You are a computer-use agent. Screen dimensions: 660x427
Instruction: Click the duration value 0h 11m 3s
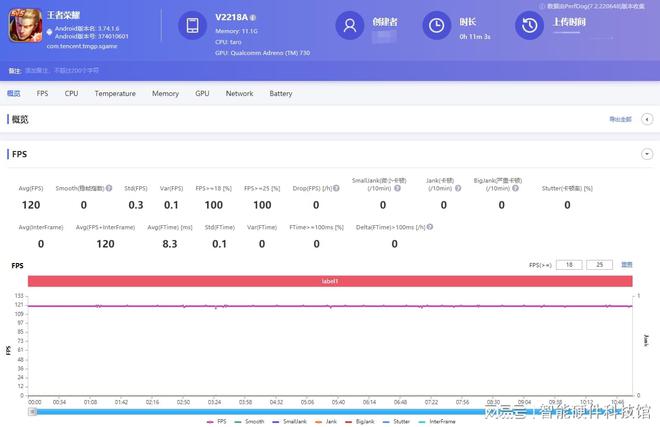(x=475, y=37)
